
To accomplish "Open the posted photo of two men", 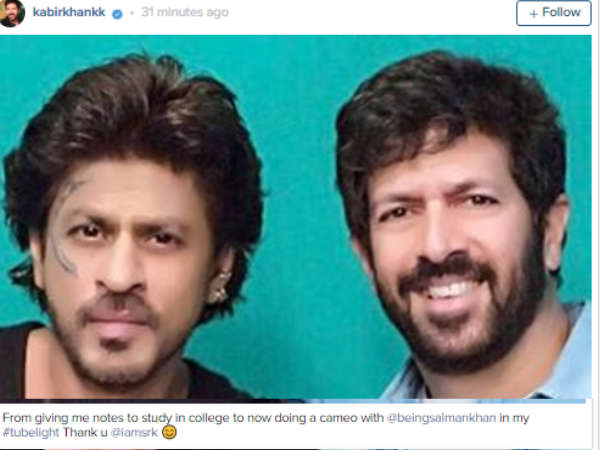I will [295, 217].
